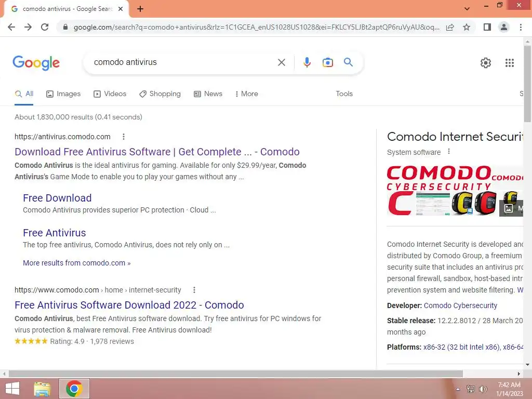Viewport: 532px width, 399px height.
Task: Go back to the previous page
Action: pyautogui.click(x=11, y=27)
